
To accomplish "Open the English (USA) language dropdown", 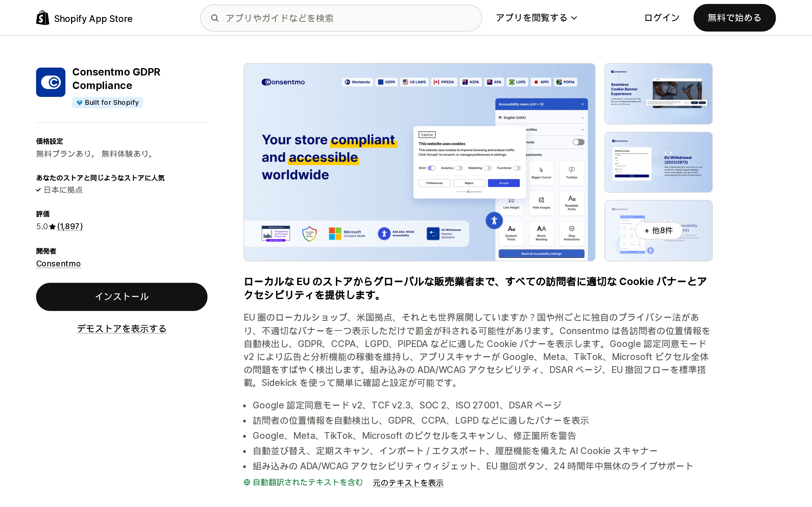I will (x=541, y=118).
